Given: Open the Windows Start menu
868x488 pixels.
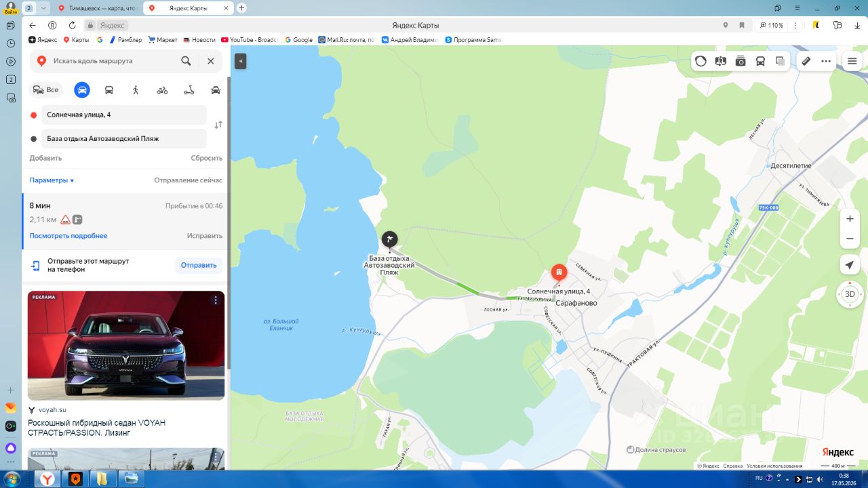Looking at the screenshot, I should click(x=12, y=479).
